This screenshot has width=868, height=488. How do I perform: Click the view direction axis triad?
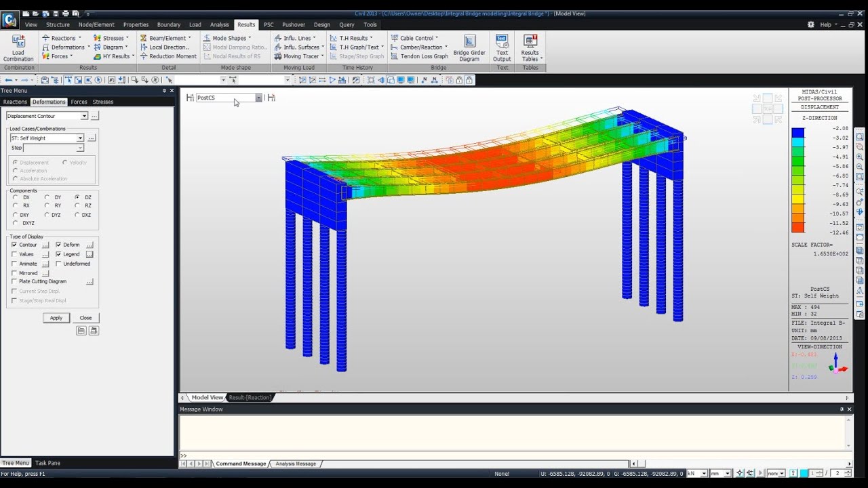[838, 364]
